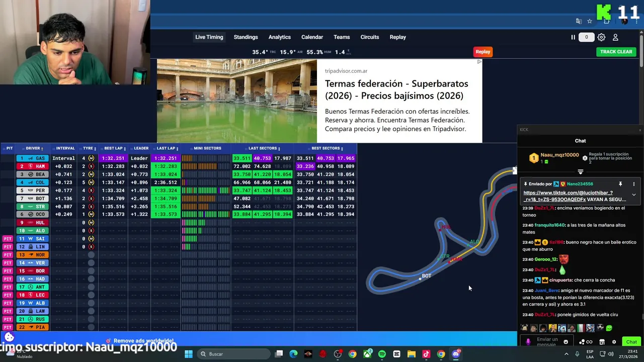Sort table by LAST SECTORS column

pyautogui.click(x=264, y=148)
